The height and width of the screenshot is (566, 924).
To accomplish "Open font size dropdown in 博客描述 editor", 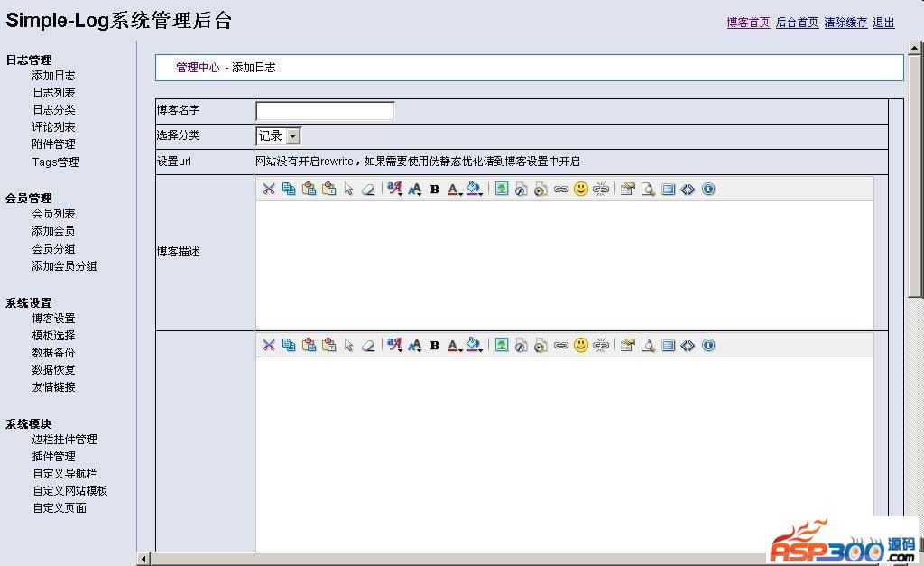I will [415, 189].
